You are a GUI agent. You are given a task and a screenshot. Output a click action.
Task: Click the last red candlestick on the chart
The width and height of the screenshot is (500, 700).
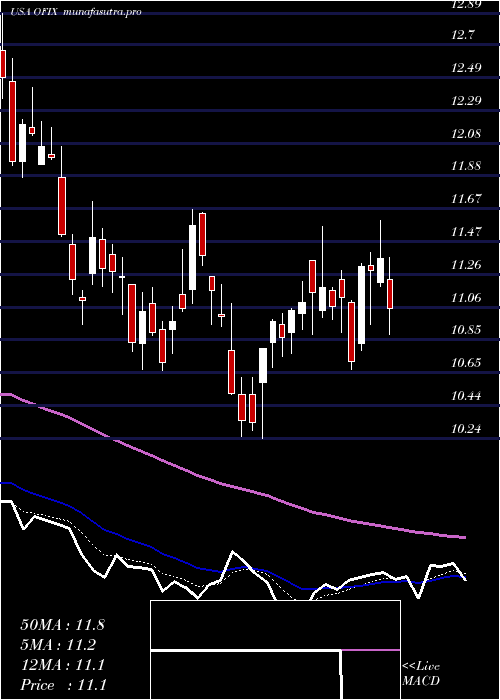coord(390,294)
